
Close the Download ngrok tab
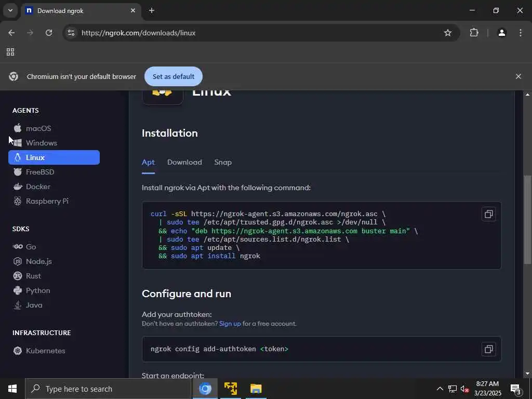click(x=133, y=10)
